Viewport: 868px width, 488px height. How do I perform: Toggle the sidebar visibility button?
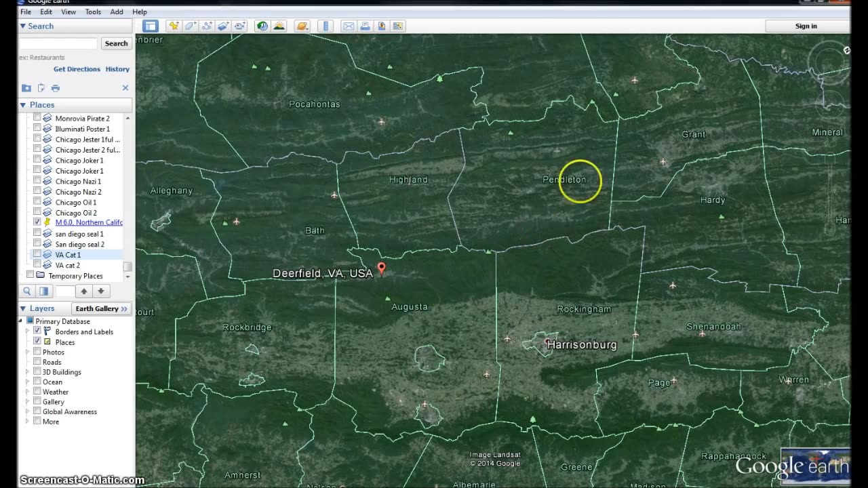pyautogui.click(x=151, y=26)
